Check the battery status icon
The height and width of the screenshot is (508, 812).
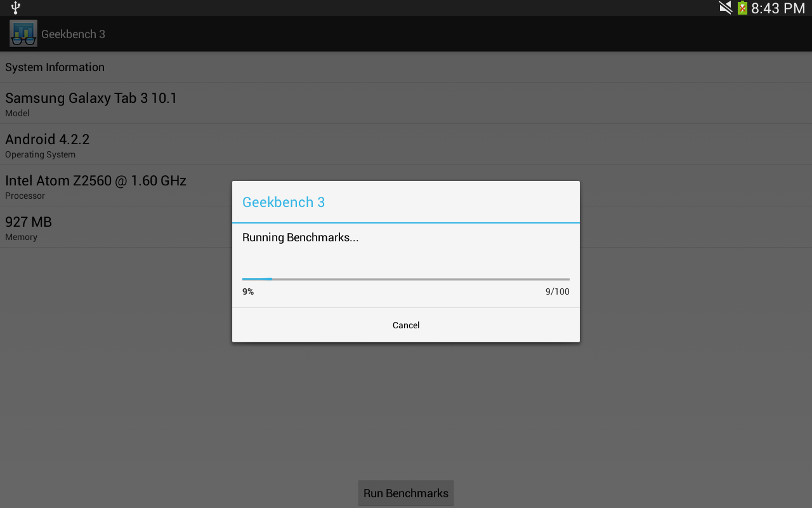742,8
